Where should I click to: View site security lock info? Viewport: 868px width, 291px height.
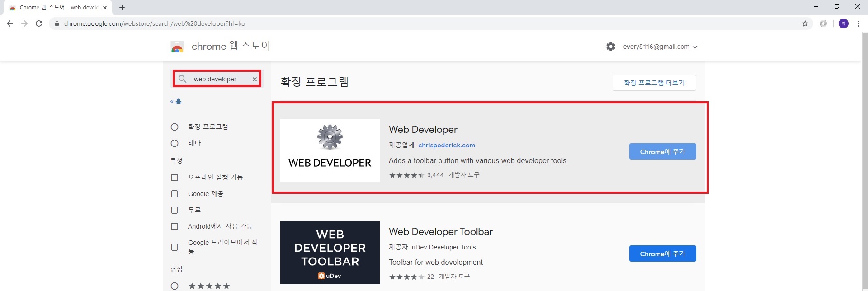point(57,23)
